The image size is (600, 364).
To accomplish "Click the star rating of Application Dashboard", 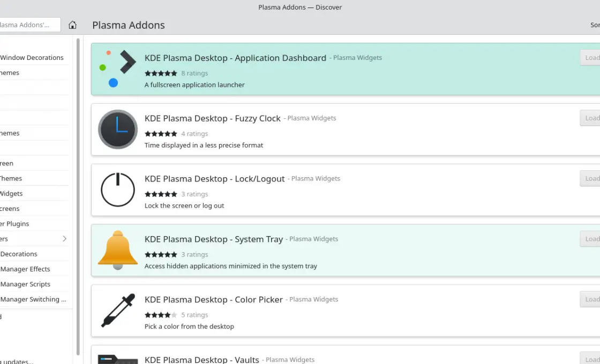I will point(161,73).
